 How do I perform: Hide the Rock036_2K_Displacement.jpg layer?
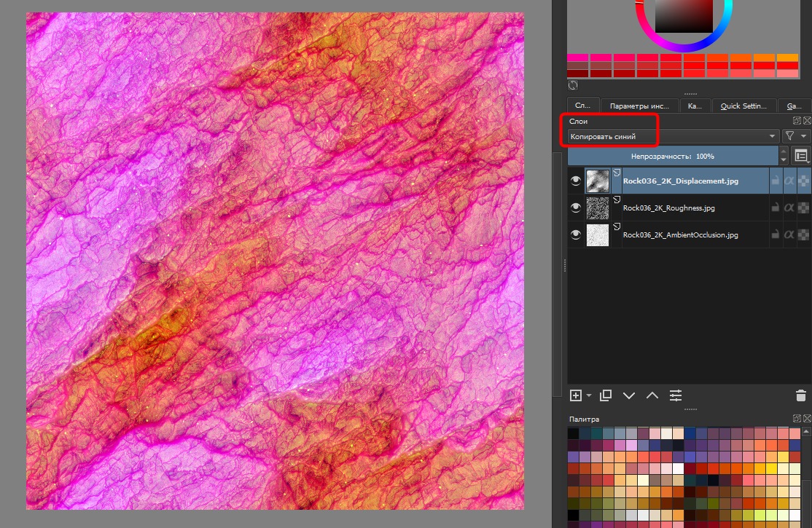tap(576, 181)
